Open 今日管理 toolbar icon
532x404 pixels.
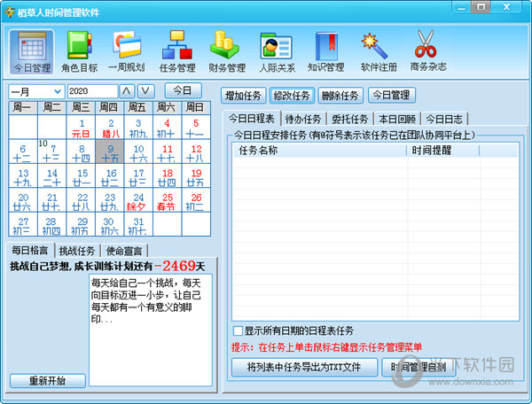pos(31,51)
